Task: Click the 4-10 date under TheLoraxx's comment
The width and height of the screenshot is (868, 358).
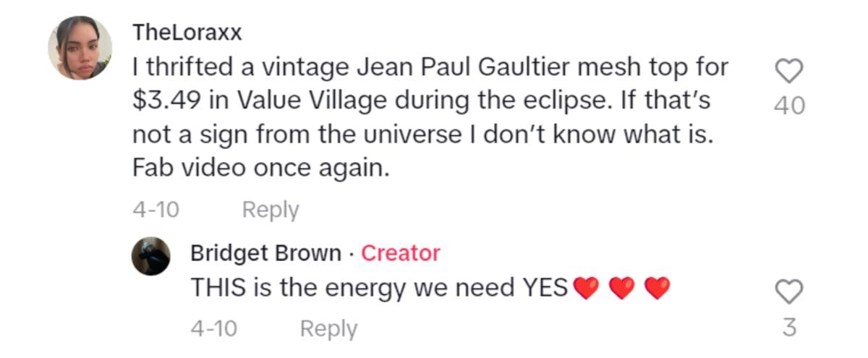Action: click(156, 210)
